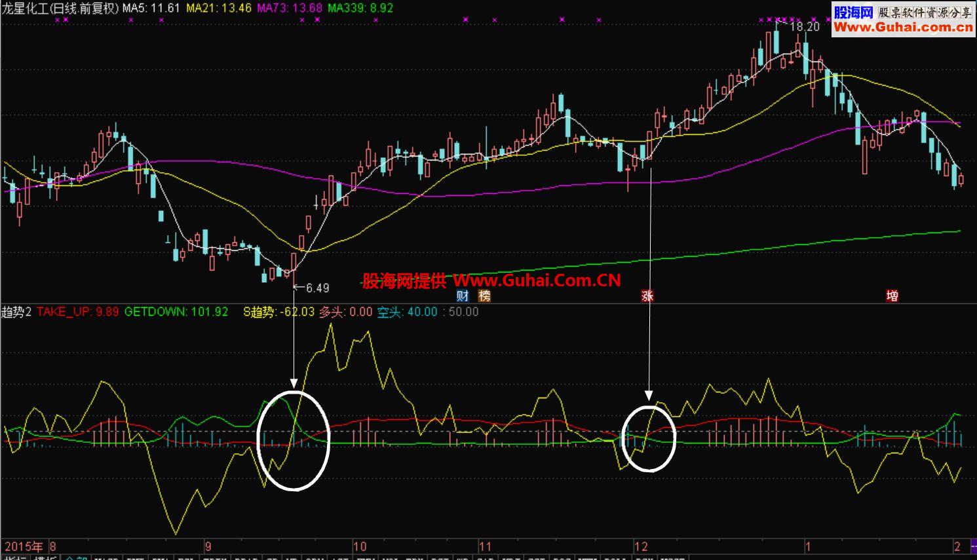Click the 财 financial report marker
Image resolution: width=977 pixels, height=560 pixels.
(463, 296)
